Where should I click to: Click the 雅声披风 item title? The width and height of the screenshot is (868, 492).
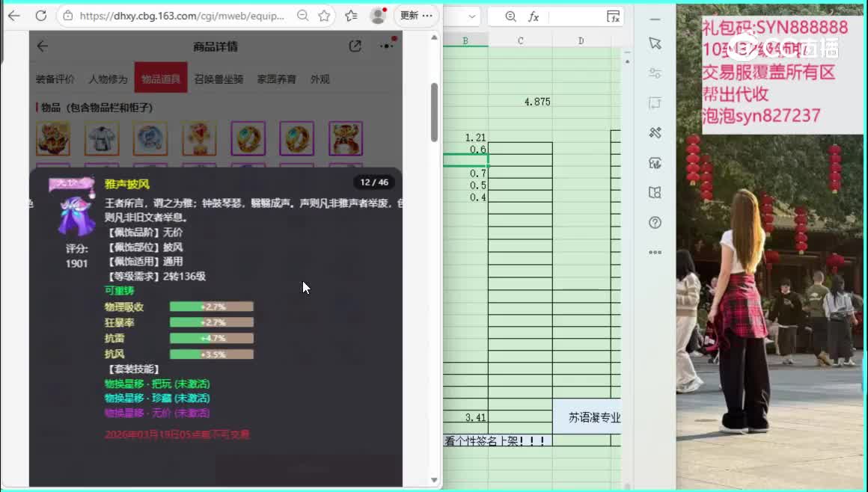point(126,184)
